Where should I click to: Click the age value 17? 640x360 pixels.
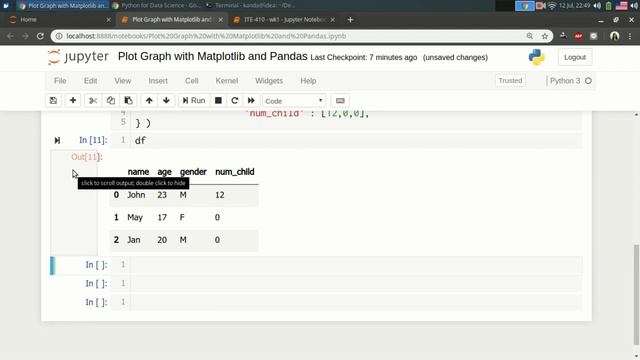click(x=162, y=218)
